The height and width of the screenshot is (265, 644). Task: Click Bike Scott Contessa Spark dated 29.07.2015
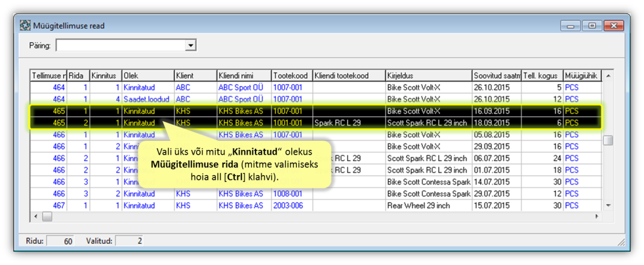pyautogui.click(x=428, y=194)
